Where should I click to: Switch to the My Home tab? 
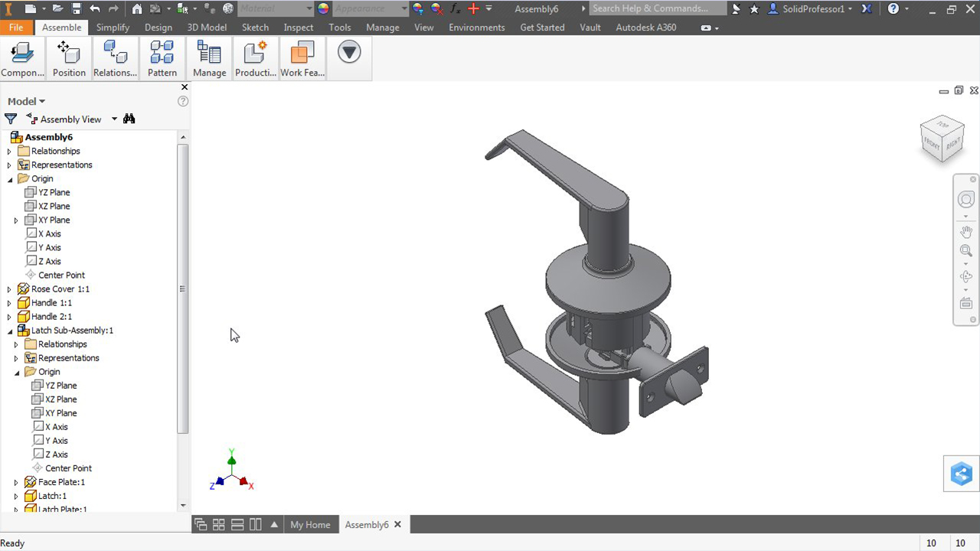point(310,524)
